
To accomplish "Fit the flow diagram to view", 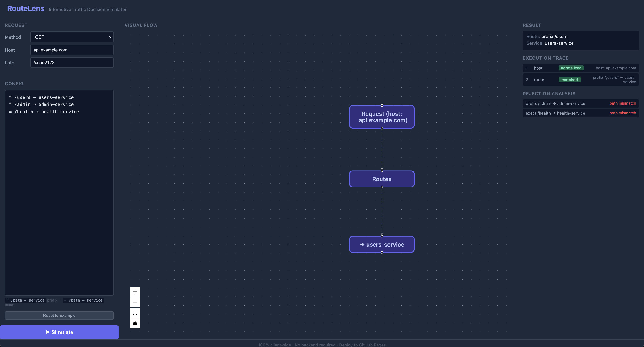I will (x=135, y=313).
